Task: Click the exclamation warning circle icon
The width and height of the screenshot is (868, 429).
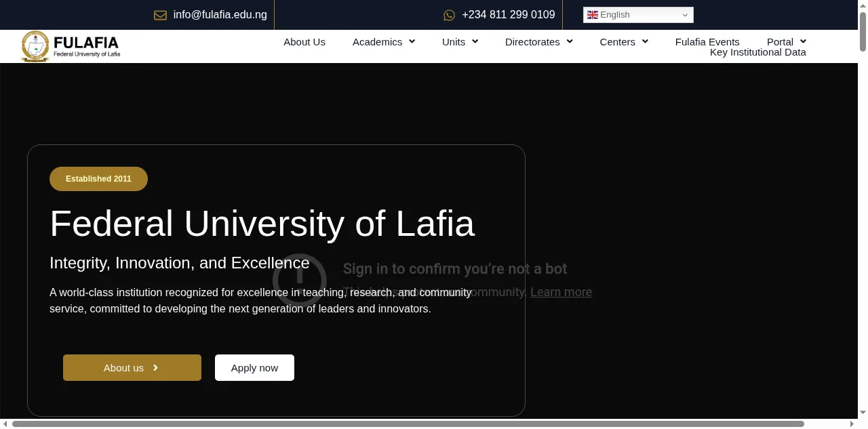Action: (x=299, y=280)
